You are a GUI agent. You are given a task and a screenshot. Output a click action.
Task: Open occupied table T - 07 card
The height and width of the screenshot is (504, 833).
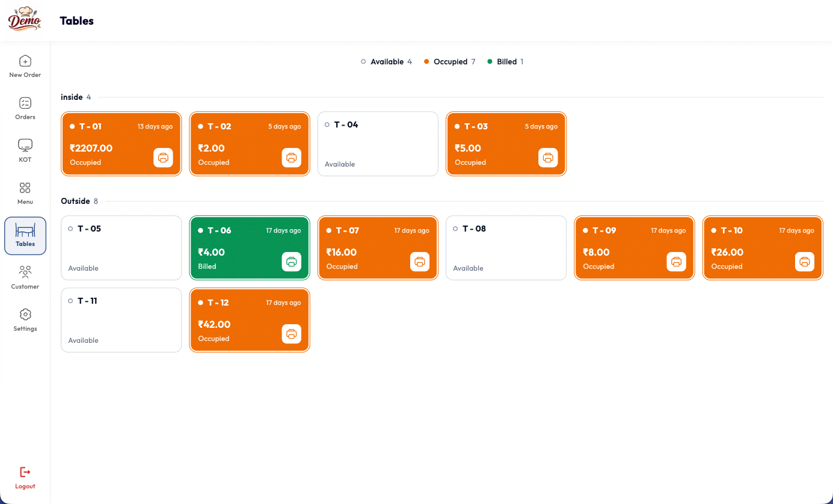point(378,248)
